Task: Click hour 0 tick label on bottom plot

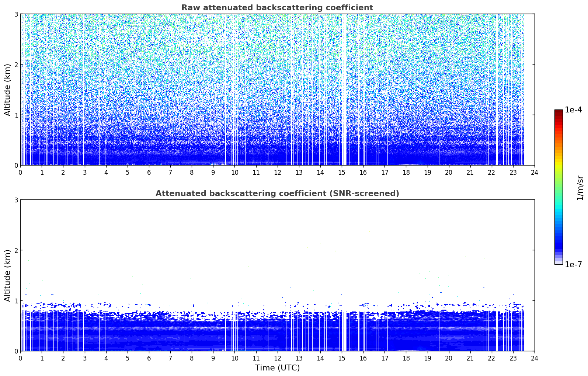Action: (20, 358)
